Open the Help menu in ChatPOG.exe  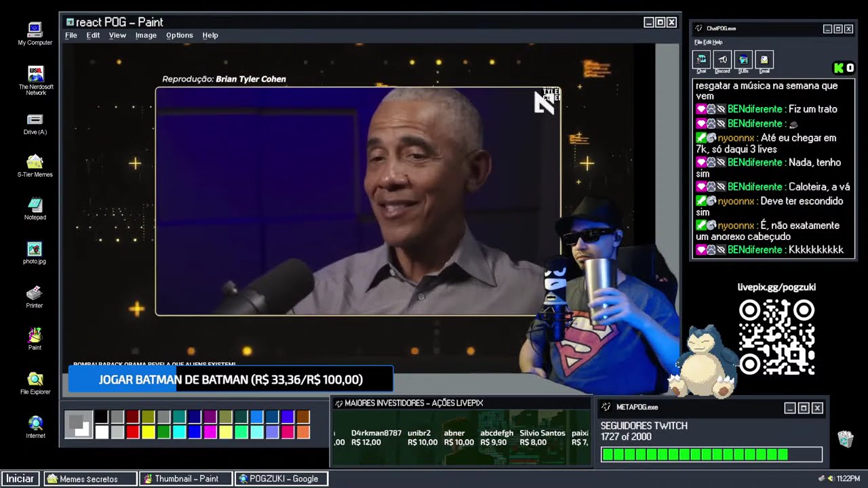717,42
